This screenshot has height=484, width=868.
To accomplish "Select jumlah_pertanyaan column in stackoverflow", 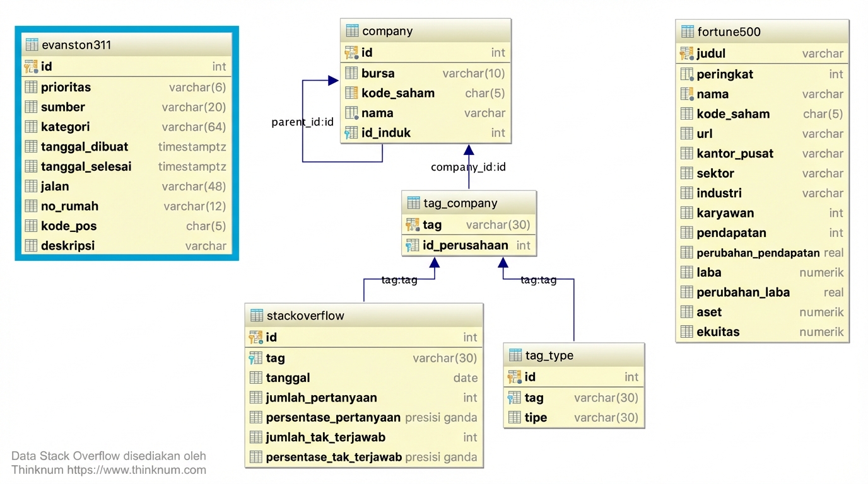I will (x=321, y=398).
